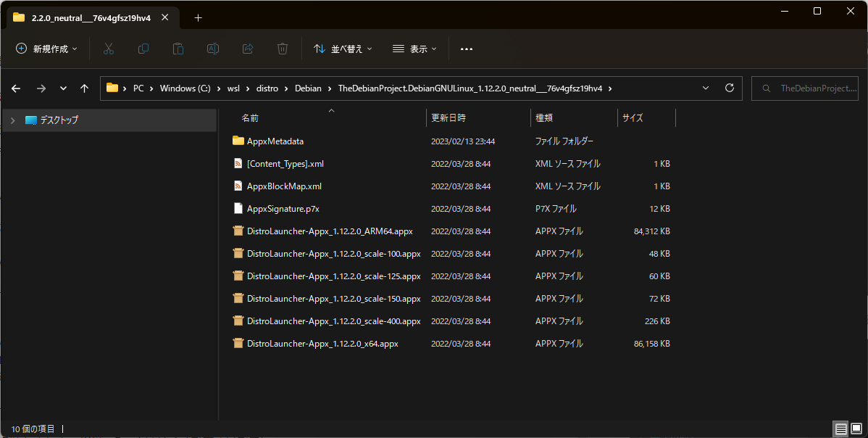Select the 2.2.0_neutral__76v4gfsz19hv4 tab
The width and height of the screenshot is (868, 438).
[x=91, y=17]
